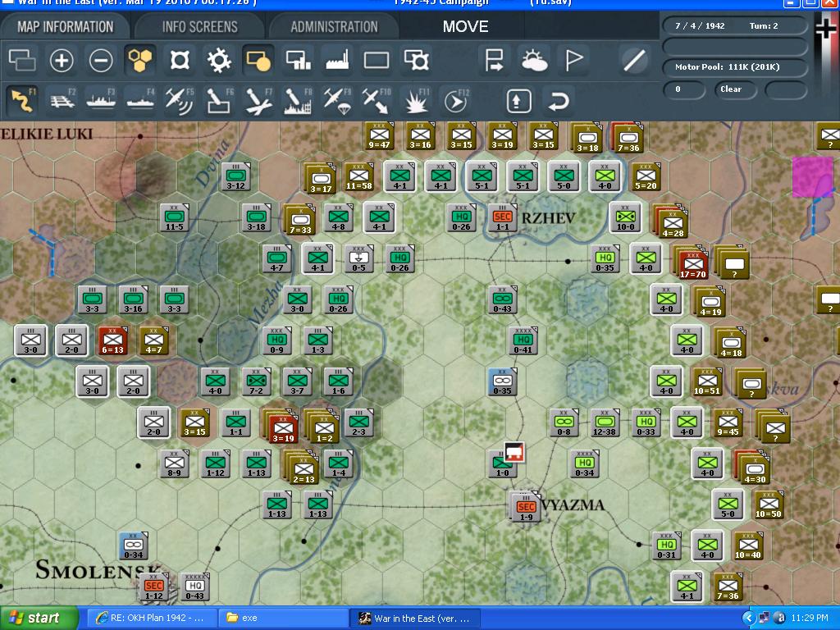Click the pink highlighted hex on map

(x=813, y=176)
